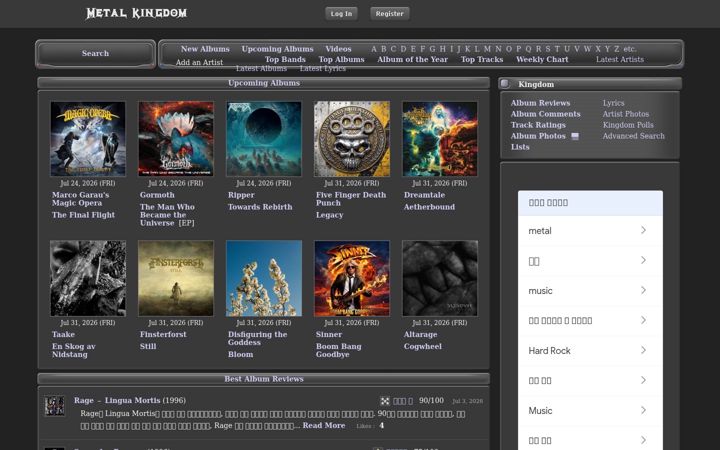Click Add an Artist link

(x=199, y=62)
